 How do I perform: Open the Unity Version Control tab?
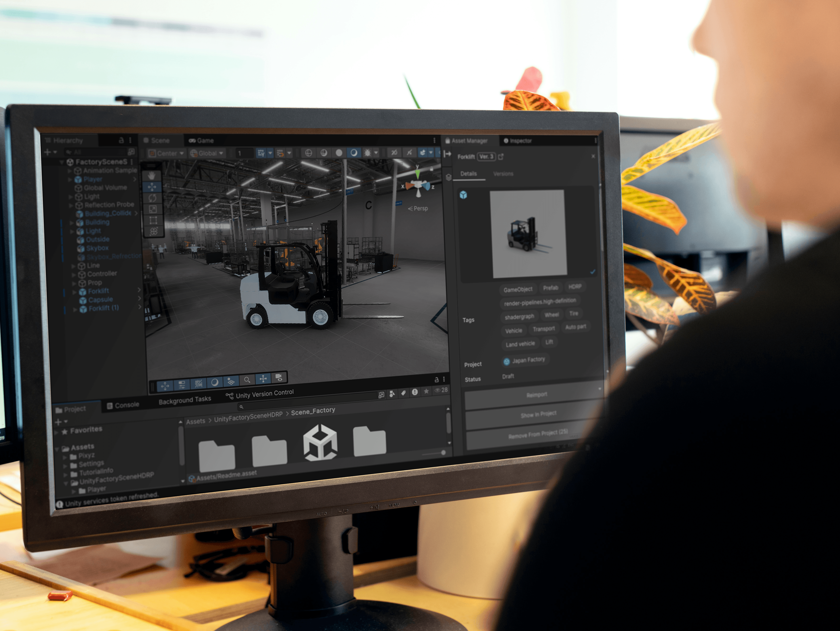point(260,394)
